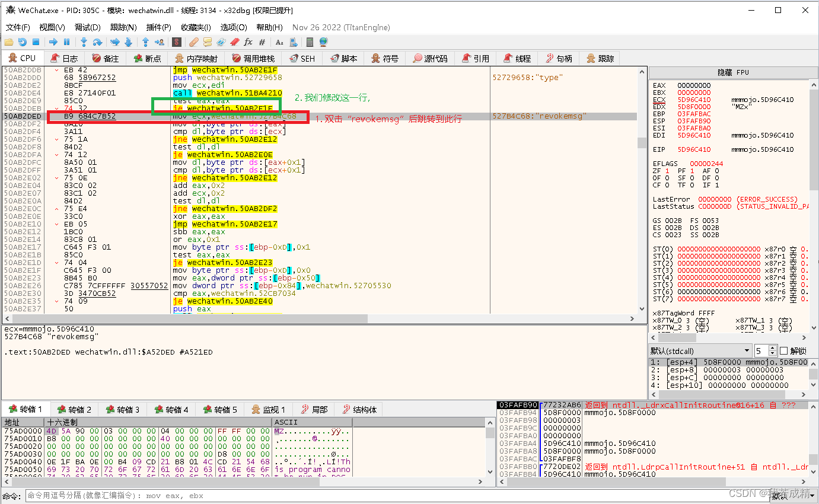Click the Restart program toolbar icon

pos(22,42)
